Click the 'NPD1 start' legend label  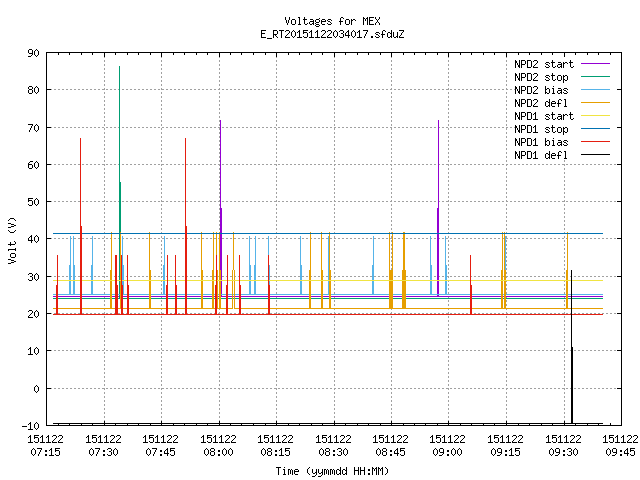click(544, 116)
